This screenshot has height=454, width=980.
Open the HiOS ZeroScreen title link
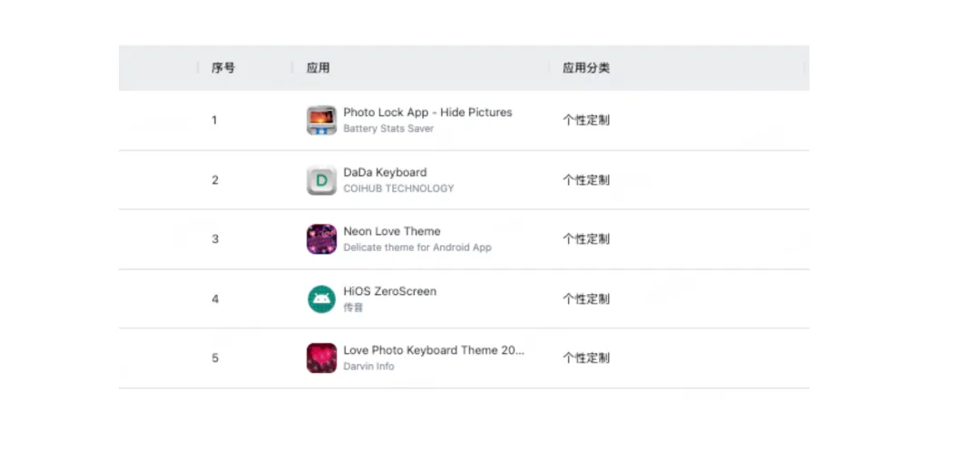(390, 291)
